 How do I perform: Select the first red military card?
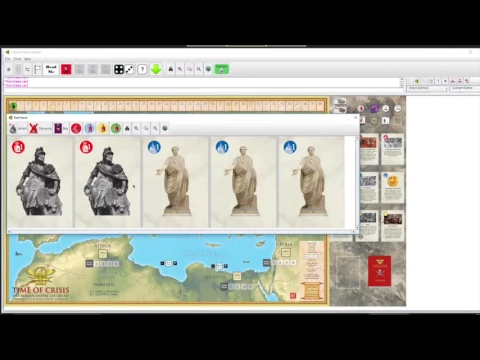tap(40, 182)
